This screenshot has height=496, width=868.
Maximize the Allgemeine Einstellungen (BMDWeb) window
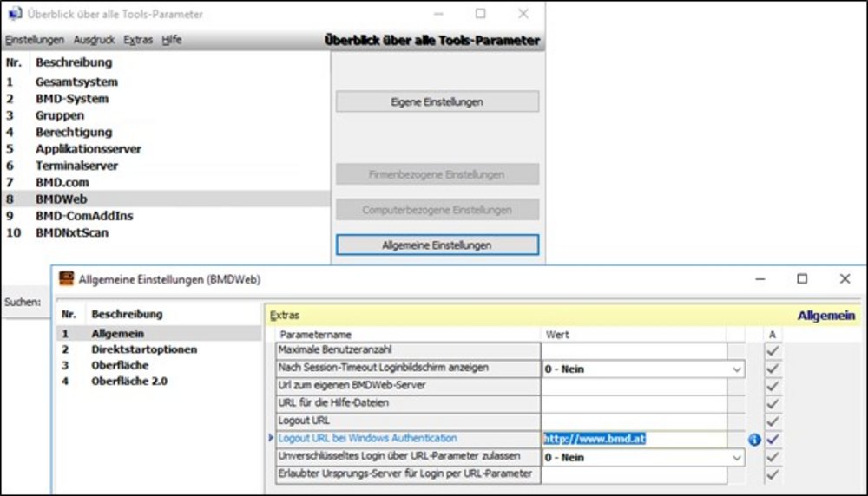(801, 278)
